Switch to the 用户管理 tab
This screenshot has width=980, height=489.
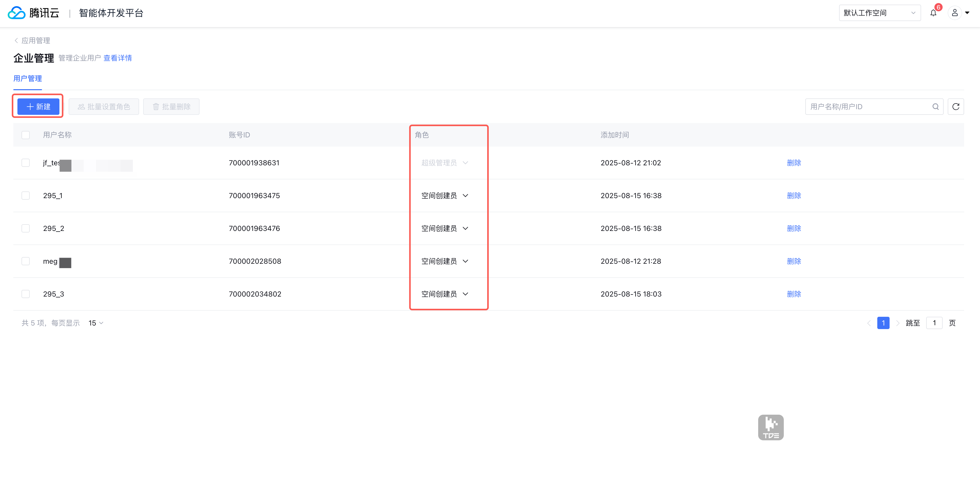pyautogui.click(x=27, y=78)
